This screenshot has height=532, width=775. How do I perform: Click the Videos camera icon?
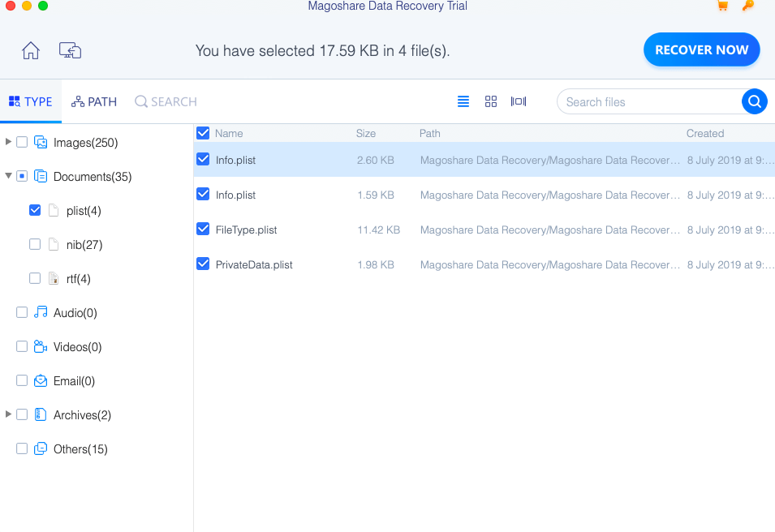(x=41, y=346)
